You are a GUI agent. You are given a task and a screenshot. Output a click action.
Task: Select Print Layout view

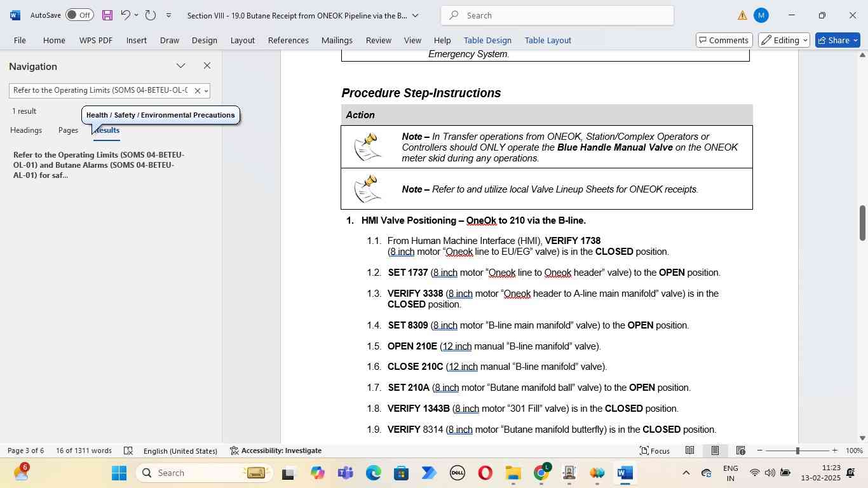[715, 451]
